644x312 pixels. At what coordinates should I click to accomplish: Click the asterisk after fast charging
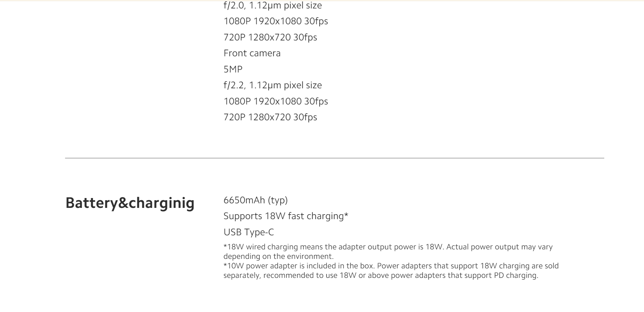(x=346, y=215)
